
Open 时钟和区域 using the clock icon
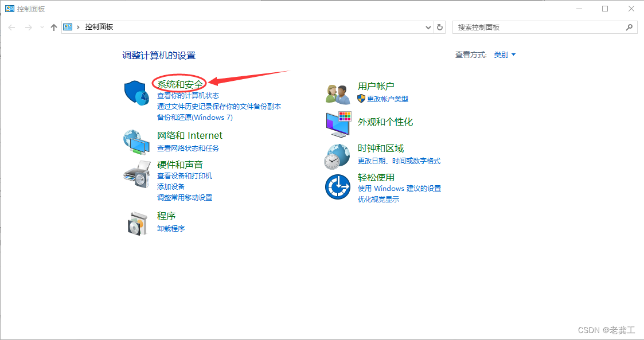[x=337, y=155]
